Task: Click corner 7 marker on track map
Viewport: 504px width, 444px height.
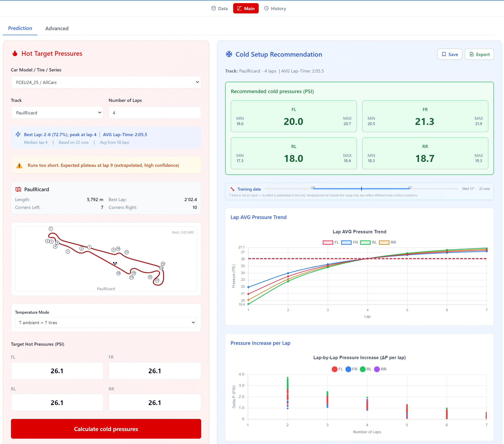Action: (51, 229)
